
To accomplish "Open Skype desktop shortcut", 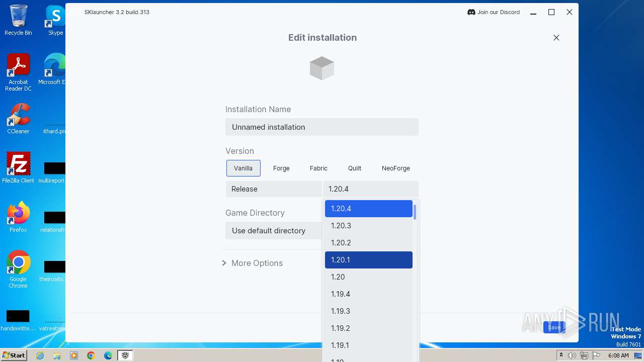I will coord(55,20).
